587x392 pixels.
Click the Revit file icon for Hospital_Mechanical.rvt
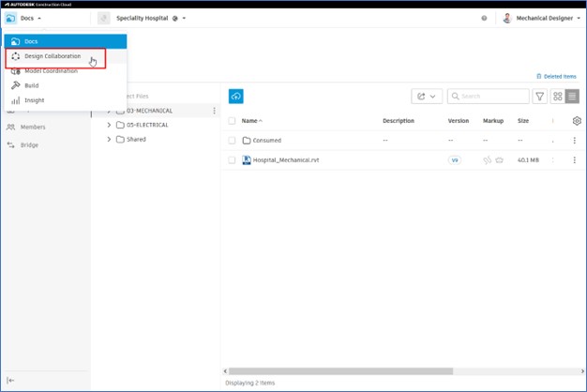click(247, 160)
